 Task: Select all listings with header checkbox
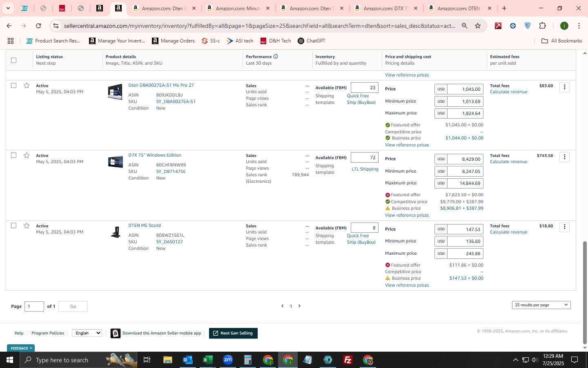[x=13, y=60]
